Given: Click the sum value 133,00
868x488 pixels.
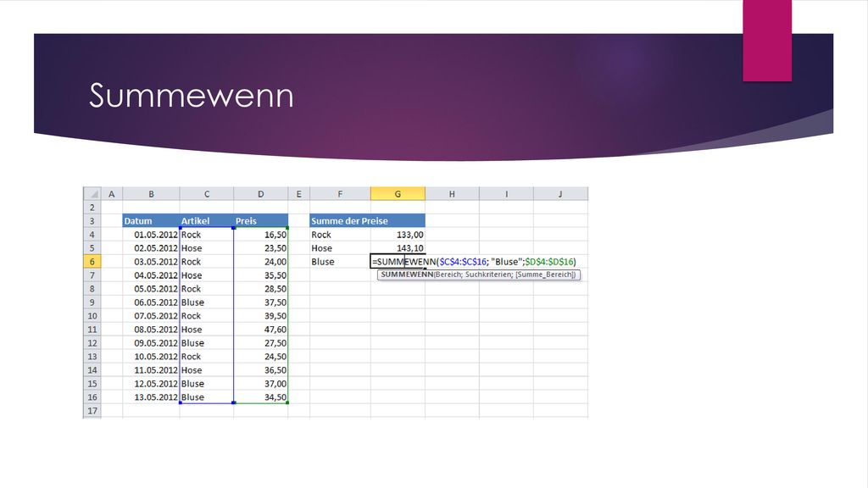Looking at the screenshot, I should (398, 235).
